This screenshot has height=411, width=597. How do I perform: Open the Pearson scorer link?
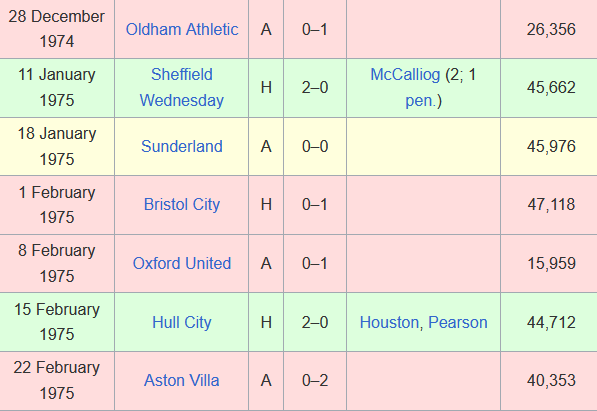pos(458,323)
